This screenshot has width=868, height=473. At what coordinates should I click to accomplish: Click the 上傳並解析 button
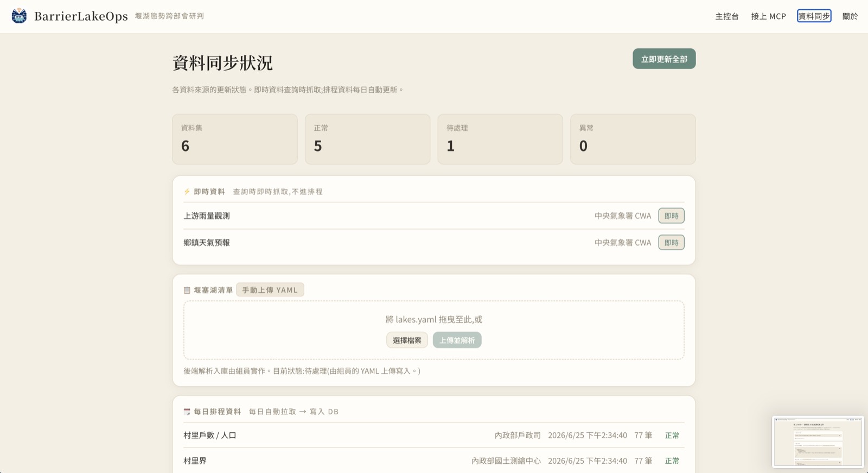(x=457, y=340)
